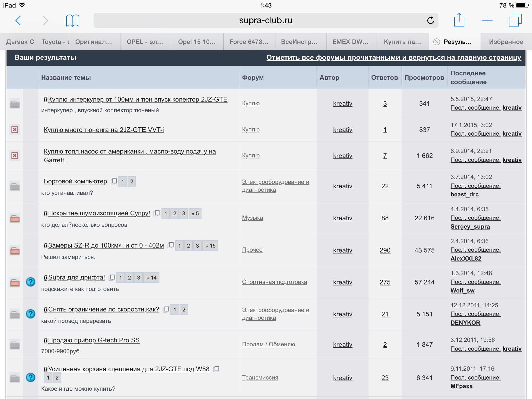Reload page with refresh icon
Viewport: 532px width, 399px height.
pos(430,20)
